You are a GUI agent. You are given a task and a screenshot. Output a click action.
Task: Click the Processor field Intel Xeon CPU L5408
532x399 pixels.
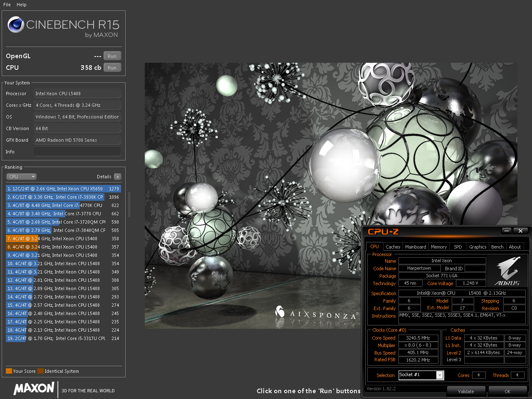click(77, 94)
